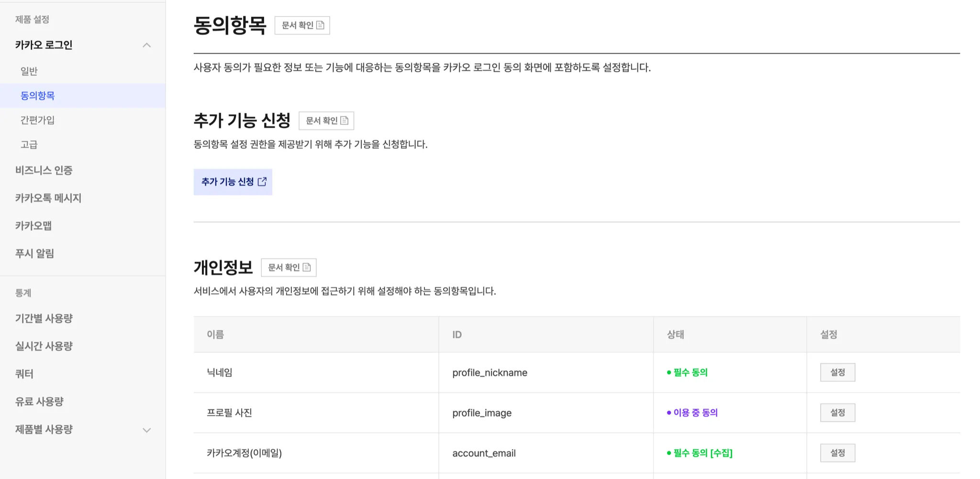Open 푸시 알림 in the sidebar
Screen dimensions: 980x479
click(34, 253)
